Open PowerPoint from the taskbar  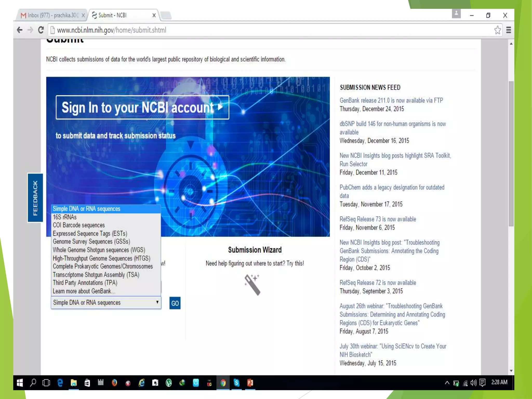(250, 383)
